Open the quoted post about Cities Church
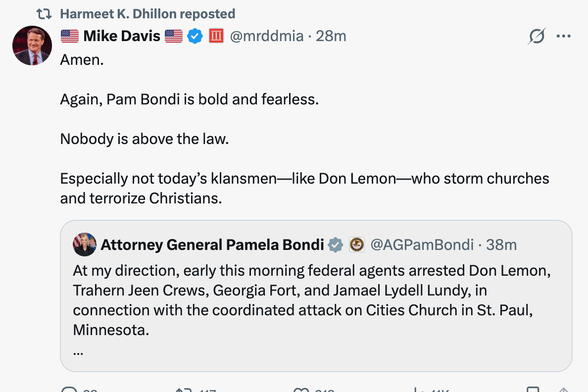588x392 pixels. [312, 299]
